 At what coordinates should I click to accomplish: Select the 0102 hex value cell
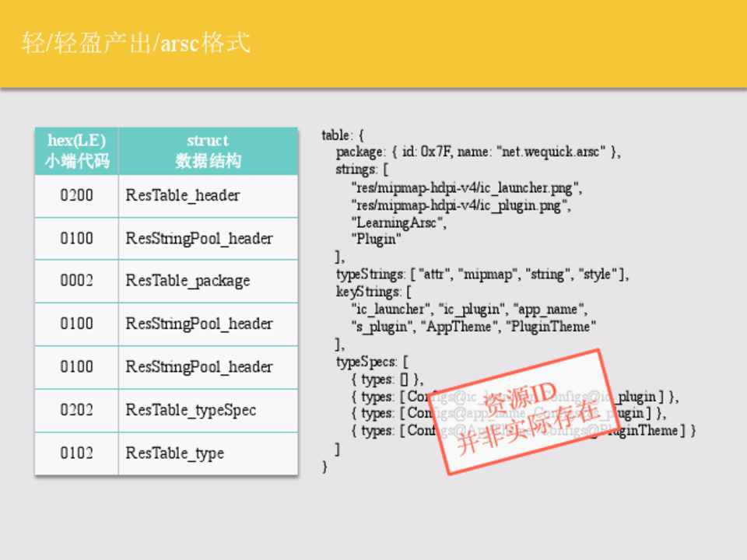tap(76, 453)
